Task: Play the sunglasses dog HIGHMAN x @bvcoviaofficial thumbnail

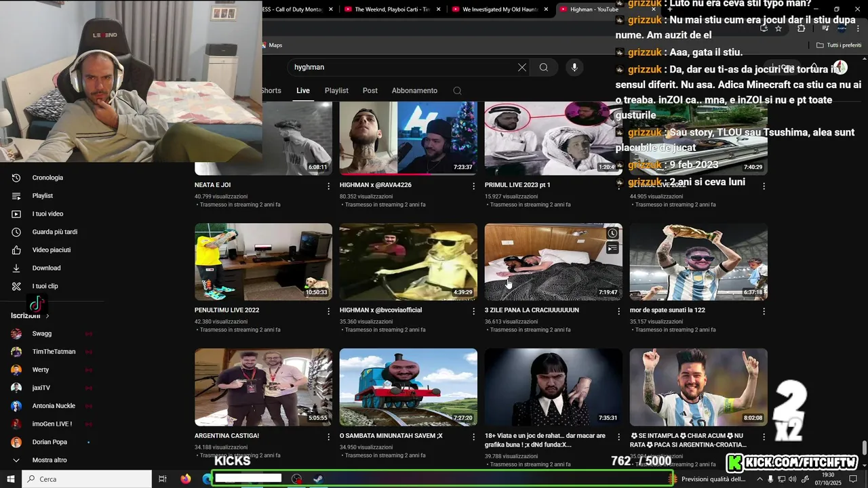Action: coord(408,262)
